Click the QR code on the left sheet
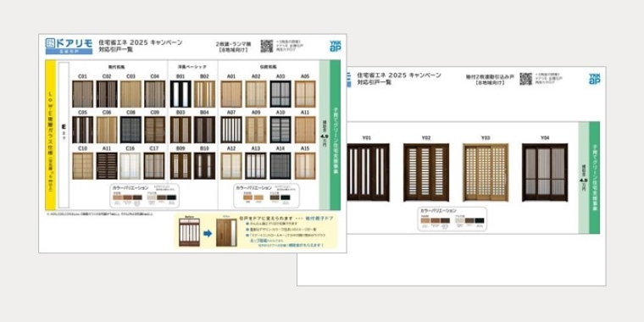644x322 pixels. tap(267, 46)
